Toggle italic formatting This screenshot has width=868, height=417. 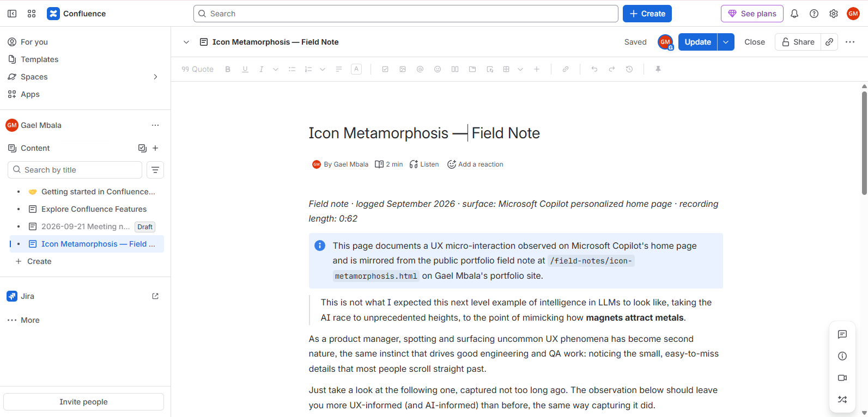click(262, 69)
